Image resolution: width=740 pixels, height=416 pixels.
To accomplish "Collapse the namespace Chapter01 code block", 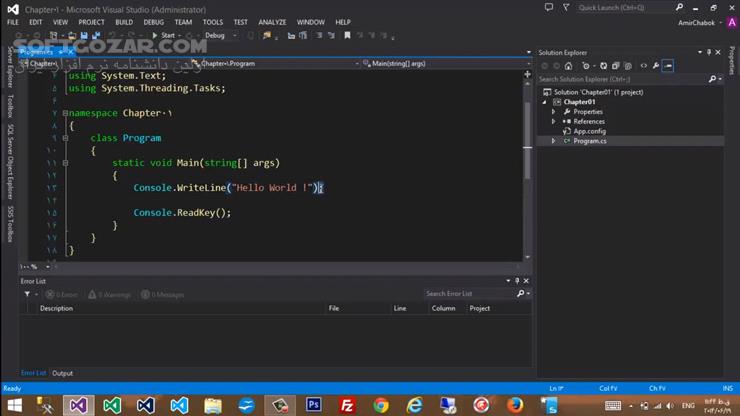I will (x=65, y=113).
